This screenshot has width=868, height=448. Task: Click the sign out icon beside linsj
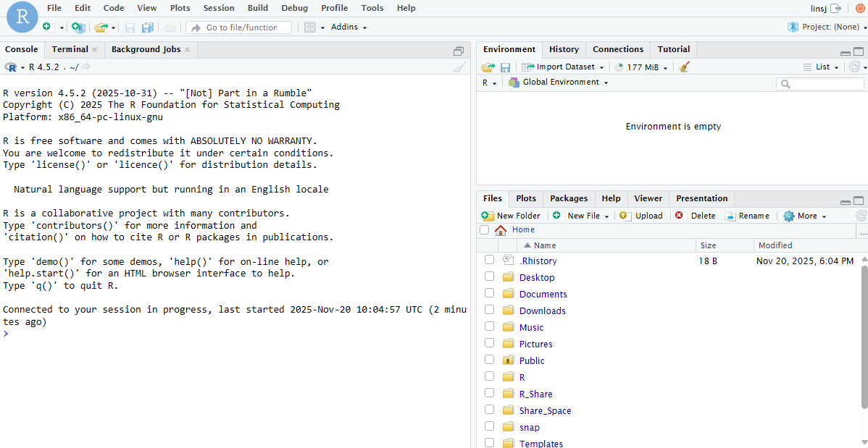[x=836, y=8]
